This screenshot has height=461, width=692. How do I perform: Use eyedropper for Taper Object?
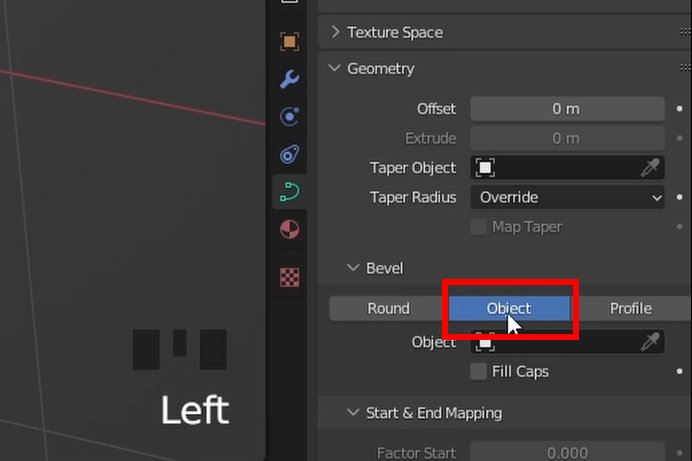(x=650, y=168)
